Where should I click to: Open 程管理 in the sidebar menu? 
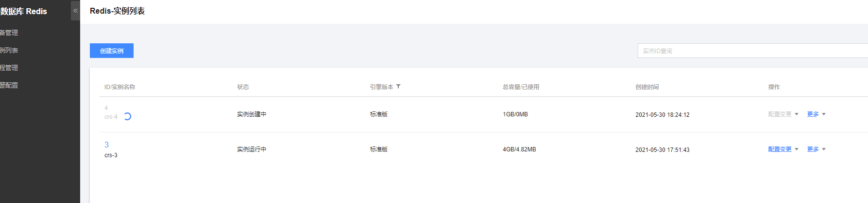9,68
